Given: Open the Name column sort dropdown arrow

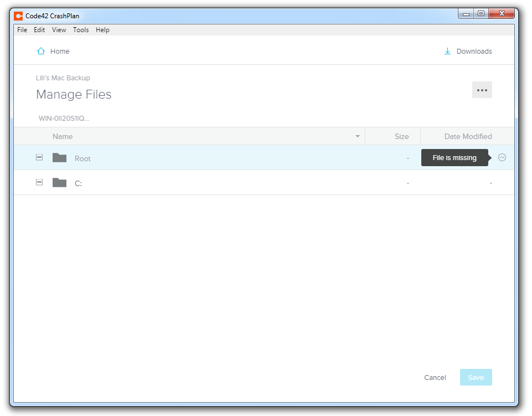Looking at the screenshot, I should point(358,136).
